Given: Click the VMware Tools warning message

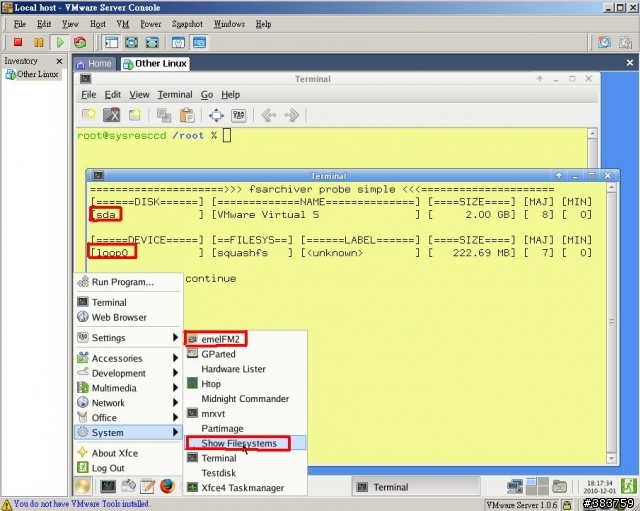Looking at the screenshot, I should [x=82, y=504].
